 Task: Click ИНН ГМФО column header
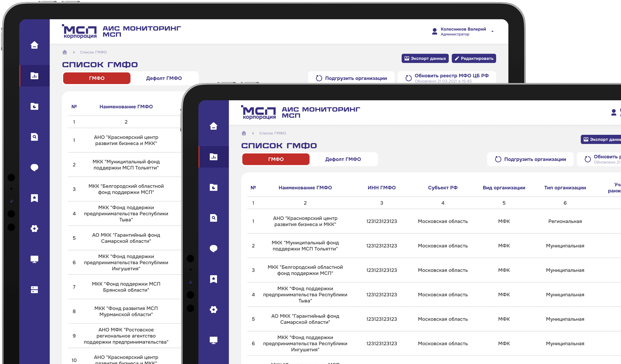[381, 188]
